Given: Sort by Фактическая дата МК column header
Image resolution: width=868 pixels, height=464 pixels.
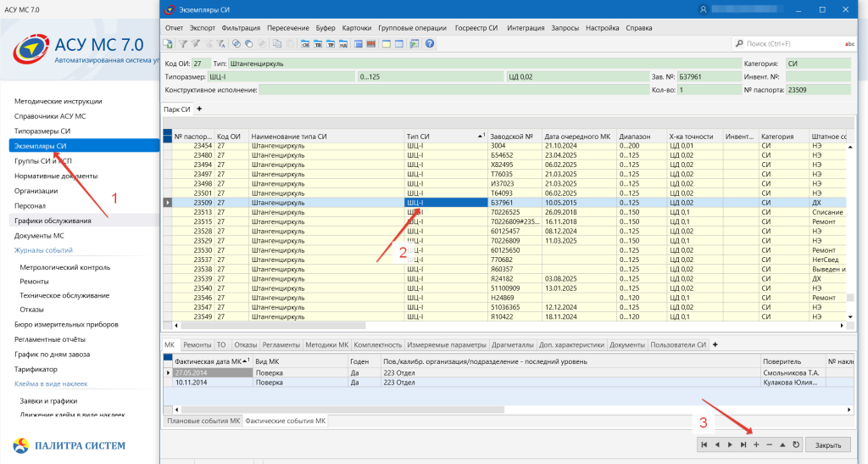Looking at the screenshot, I should click(212, 361).
